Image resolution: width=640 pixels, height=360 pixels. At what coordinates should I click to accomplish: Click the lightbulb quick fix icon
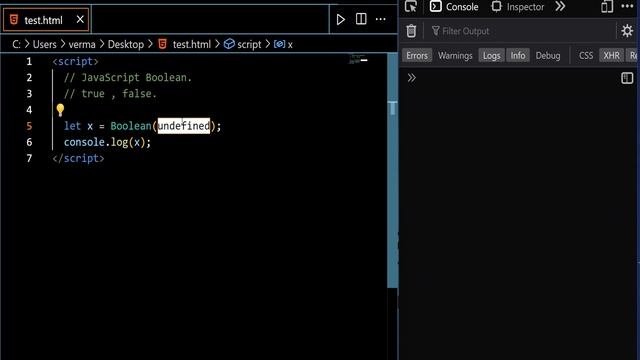point(60,109)
